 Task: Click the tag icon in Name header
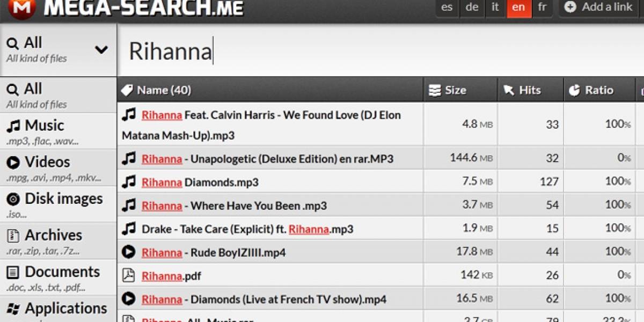click(x=127, y=90)
